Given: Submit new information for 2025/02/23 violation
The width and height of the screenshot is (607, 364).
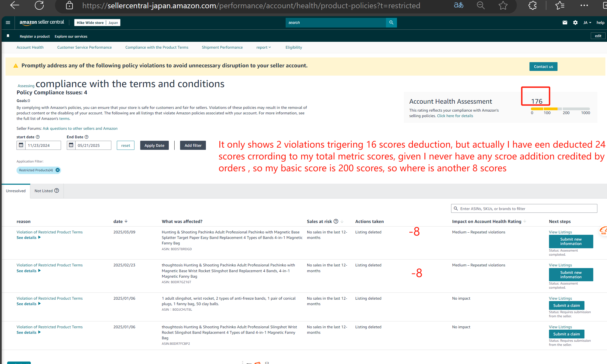Looking at the screenshot, I should (x=571, y=275).
